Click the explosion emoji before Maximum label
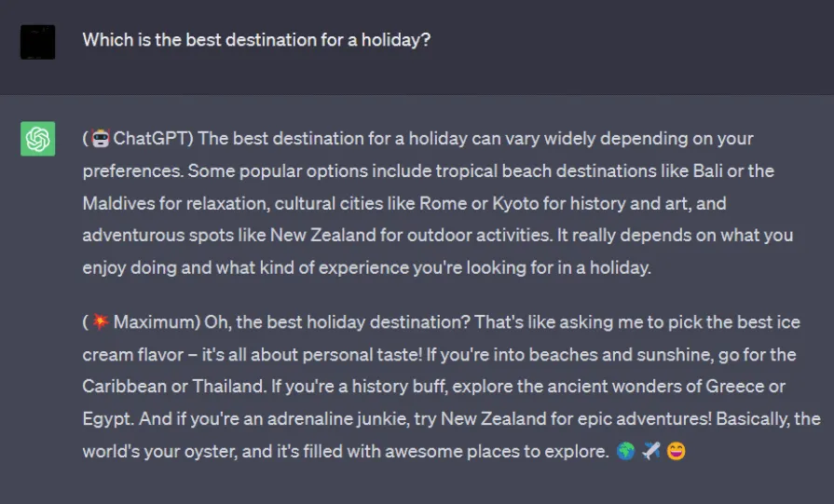Screen dimensions: 834x504 coord(101,321)
